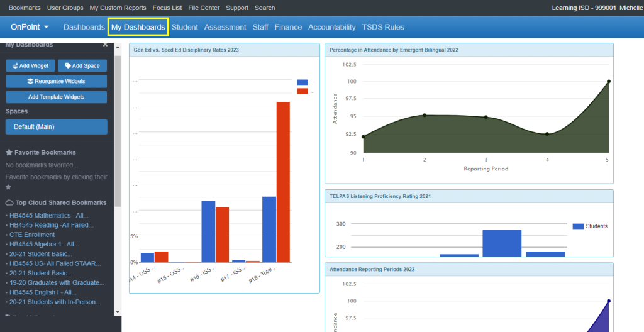Screen dimensions: 644x332
Task: Click Add Template Widgets button
Action: [x=56, y=97]
